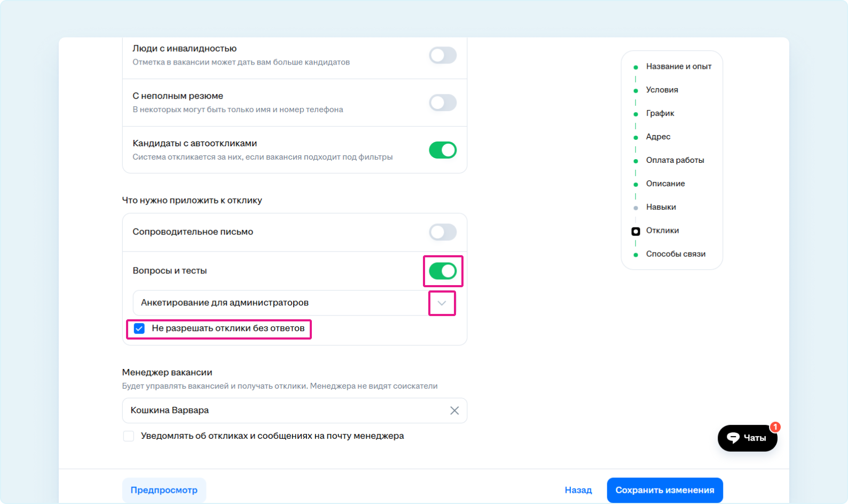Navigate to Оплата работы step
Screen dimensions: 848x504
(x=674, y=160)
